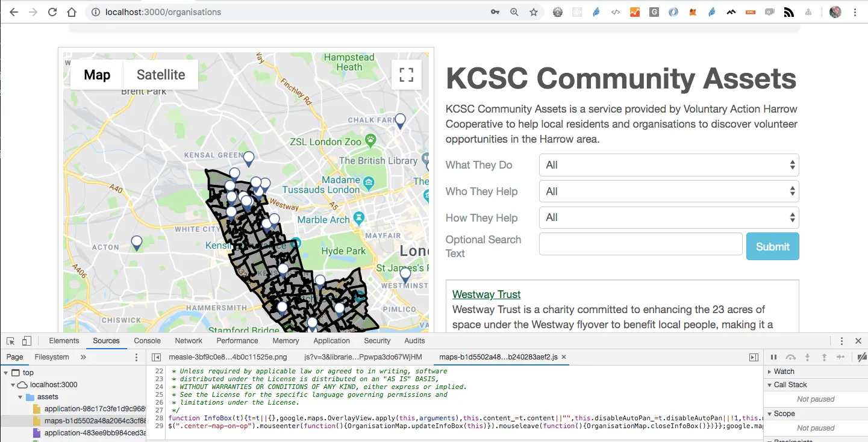The width and height of the screenshot is (868, 442).
Task: Reload the localhost:3000 page
Action: coord(52,12)
